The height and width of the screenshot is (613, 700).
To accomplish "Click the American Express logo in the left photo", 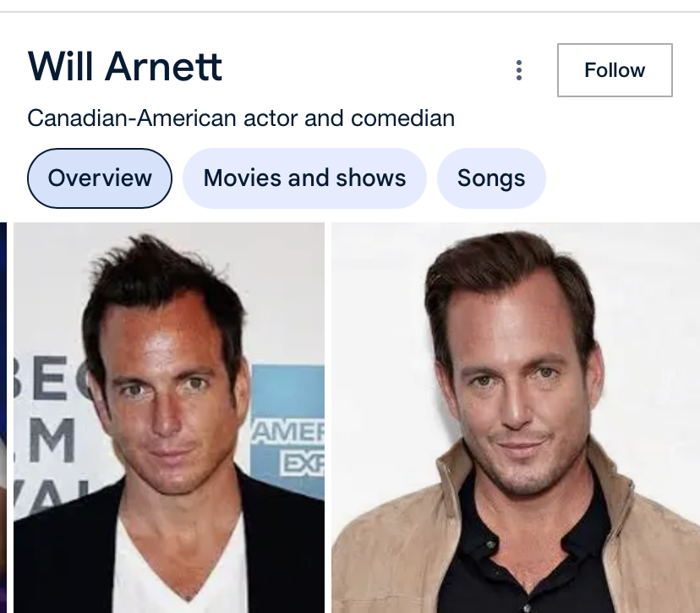I will pos(290,431).
